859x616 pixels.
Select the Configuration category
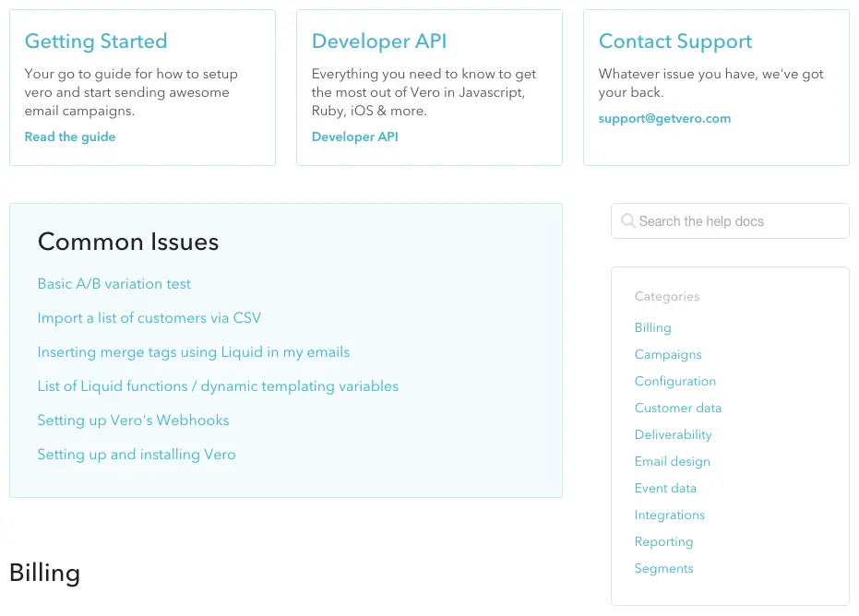pyautogui.click(x=674, y=382)
